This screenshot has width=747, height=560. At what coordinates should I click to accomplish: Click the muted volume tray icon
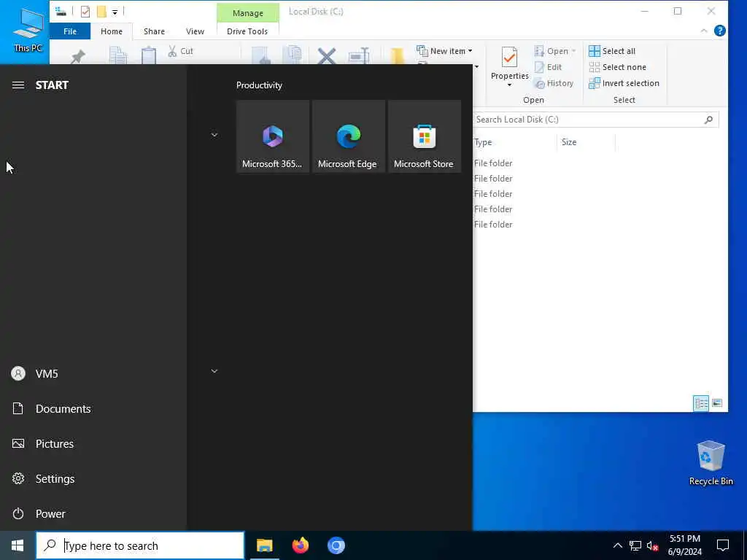[652, 545]
